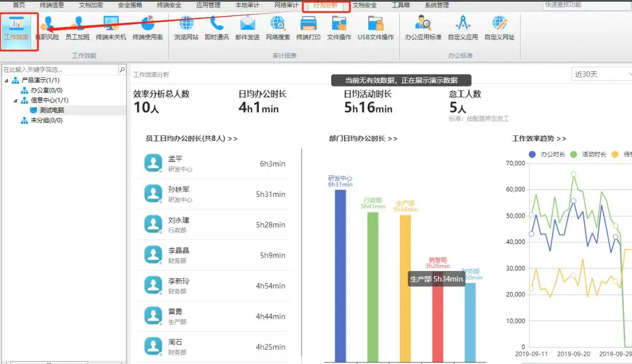Open the 邮件发送 mail report
The height and width of the screenshot is (364, 632).
[x=247, y=28]
